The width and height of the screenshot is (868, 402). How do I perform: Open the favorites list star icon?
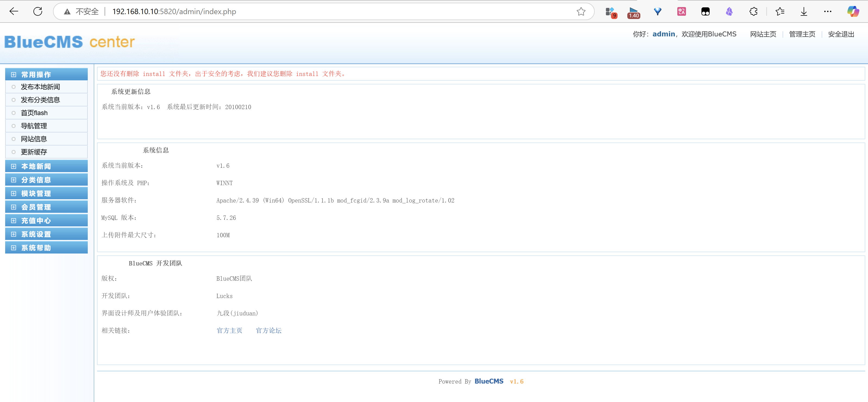click(780, 11)
